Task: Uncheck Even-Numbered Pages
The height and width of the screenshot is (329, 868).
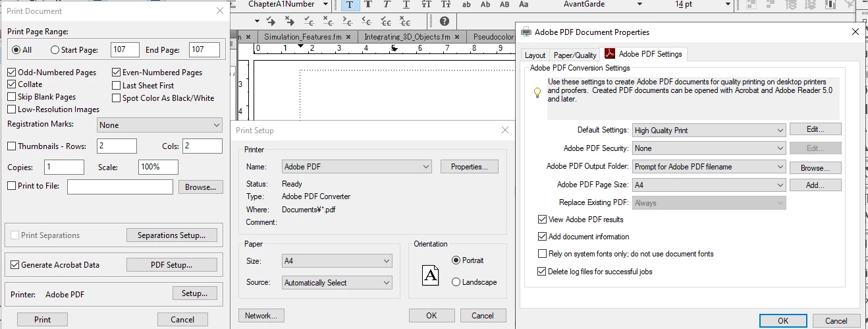Action: point(117,73)
